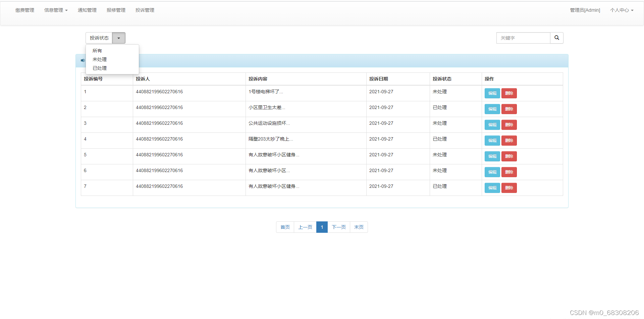The image size is (644, 319).
Task: Delete complaint number 7
Action: [509, 188]
